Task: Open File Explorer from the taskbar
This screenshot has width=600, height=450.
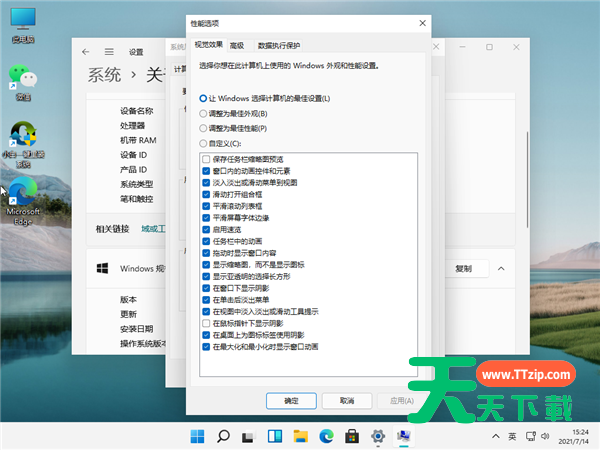Action: click(301, 437)
